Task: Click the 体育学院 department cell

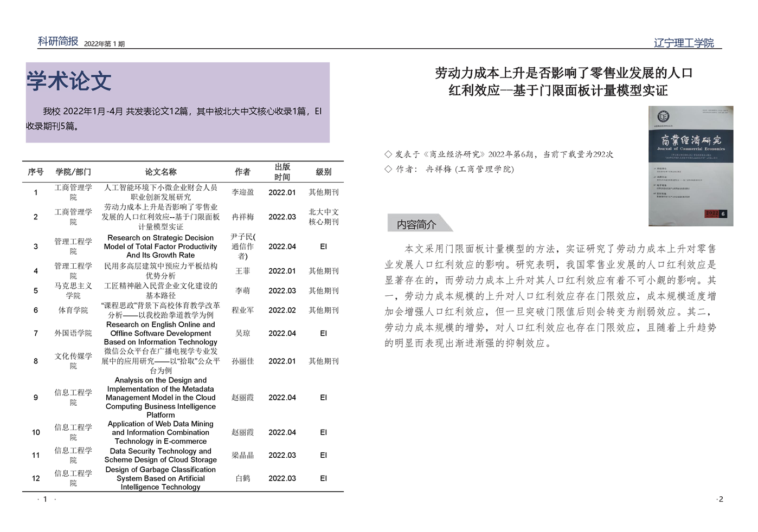Action: (73, 310)
